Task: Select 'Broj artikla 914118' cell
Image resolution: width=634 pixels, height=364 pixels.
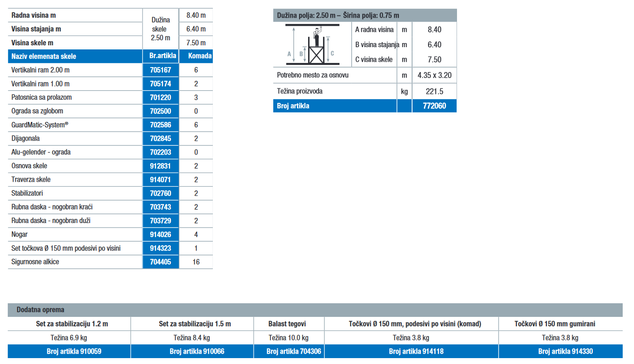Action: click(x=411, y=351)
